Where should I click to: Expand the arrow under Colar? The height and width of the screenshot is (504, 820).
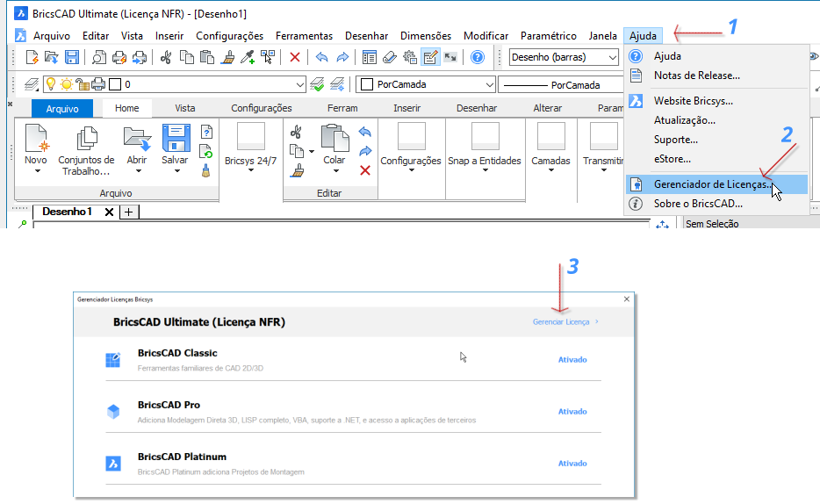[336, 171]
